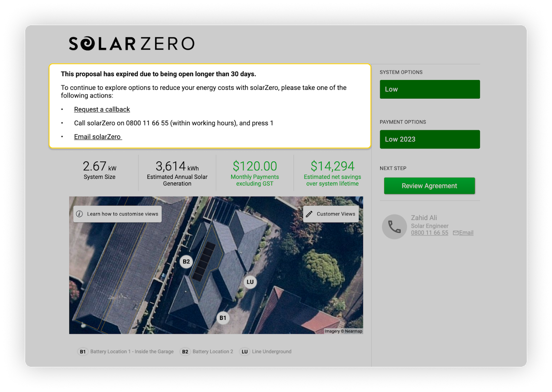Open Learn how to customise views
This screenshot has width=552, height=392.
pyautogui.click(x=117, y=214)
